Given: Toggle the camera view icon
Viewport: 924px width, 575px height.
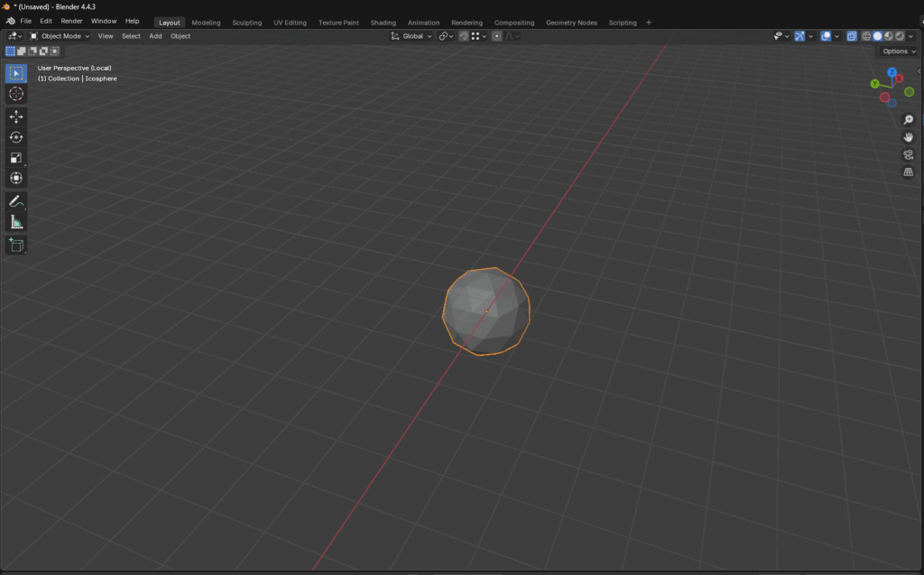Looking at the screenshot, I should click(908, 154).
